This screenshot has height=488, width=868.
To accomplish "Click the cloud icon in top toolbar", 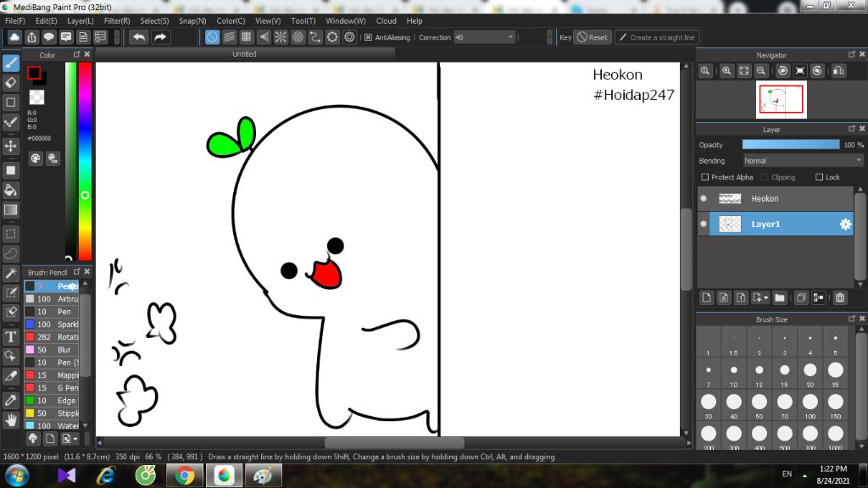I will pos(14,37).
